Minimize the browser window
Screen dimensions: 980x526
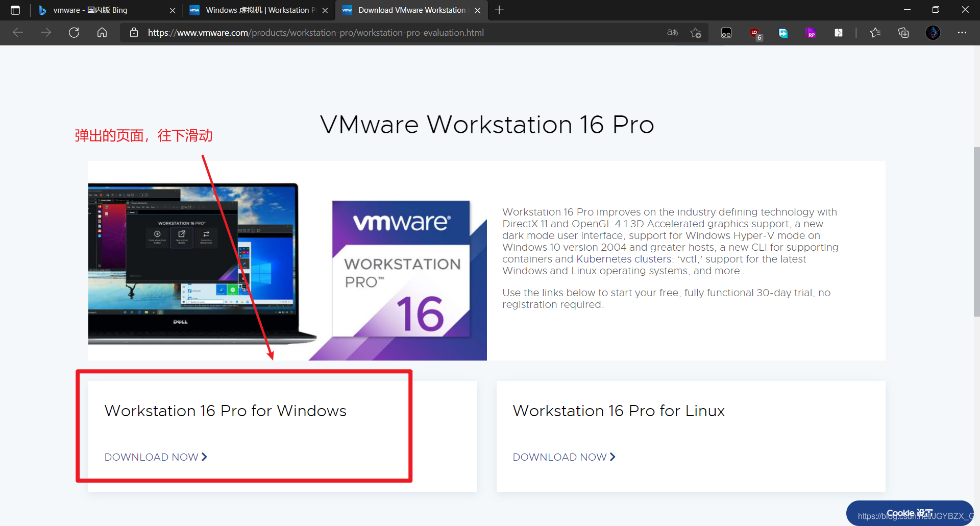click(907, 10)
